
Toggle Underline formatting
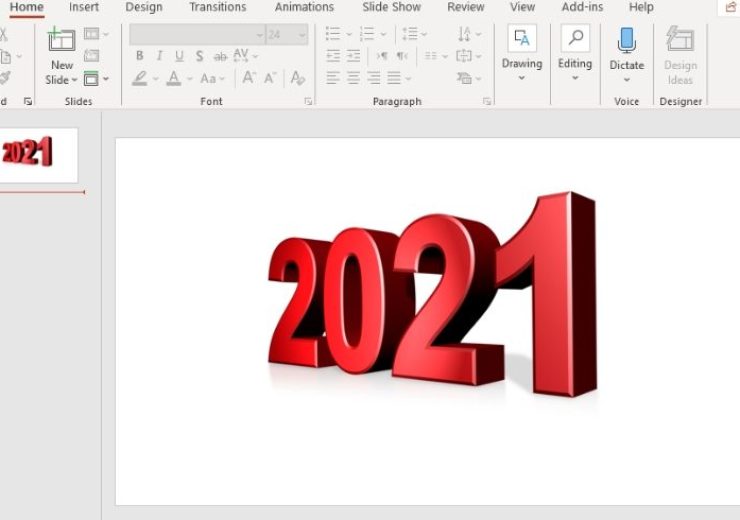[179, 56]
